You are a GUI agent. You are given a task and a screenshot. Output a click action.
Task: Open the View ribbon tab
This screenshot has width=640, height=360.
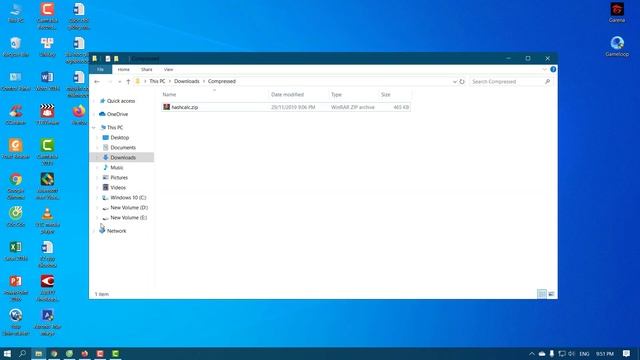point(168,69)
